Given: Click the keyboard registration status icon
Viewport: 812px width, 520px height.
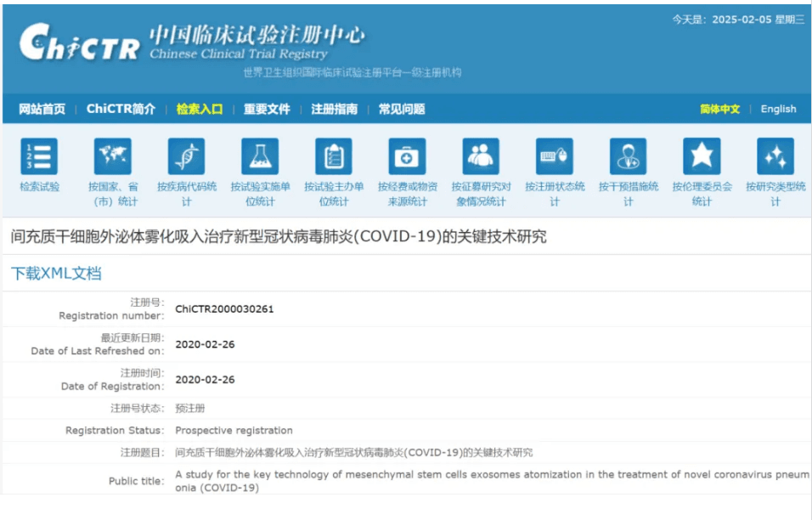Looking at the screenshot, I should (555, 157).
